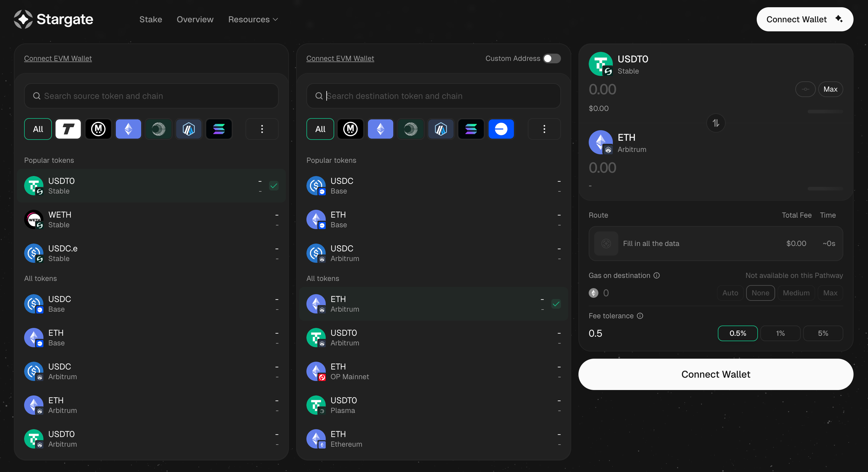
Task: Select the All filter for source chains
Action: (x=38, y=129)
